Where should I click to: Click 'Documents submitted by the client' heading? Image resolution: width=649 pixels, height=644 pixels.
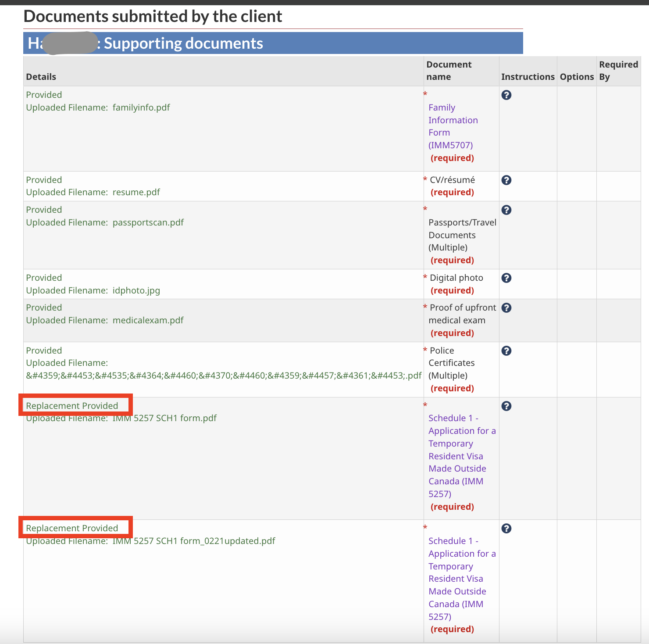[x=153, y=16]
